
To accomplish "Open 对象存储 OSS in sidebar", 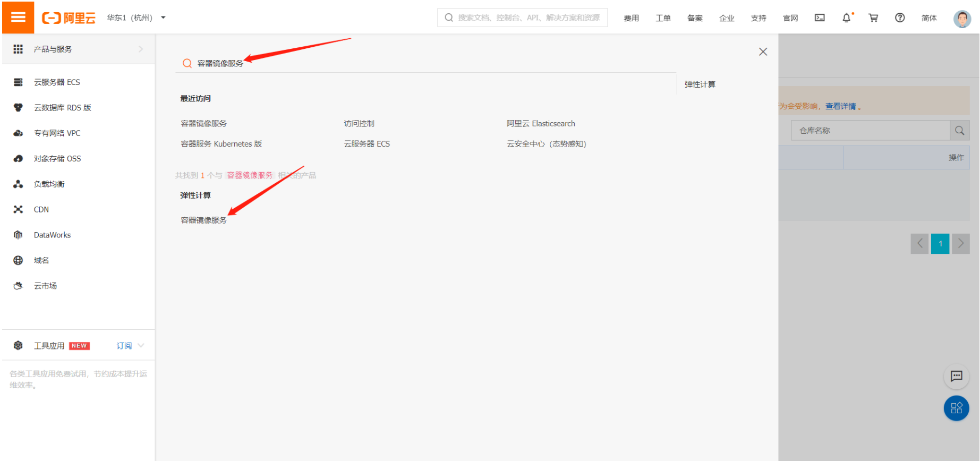I will (x=57, y=159).
